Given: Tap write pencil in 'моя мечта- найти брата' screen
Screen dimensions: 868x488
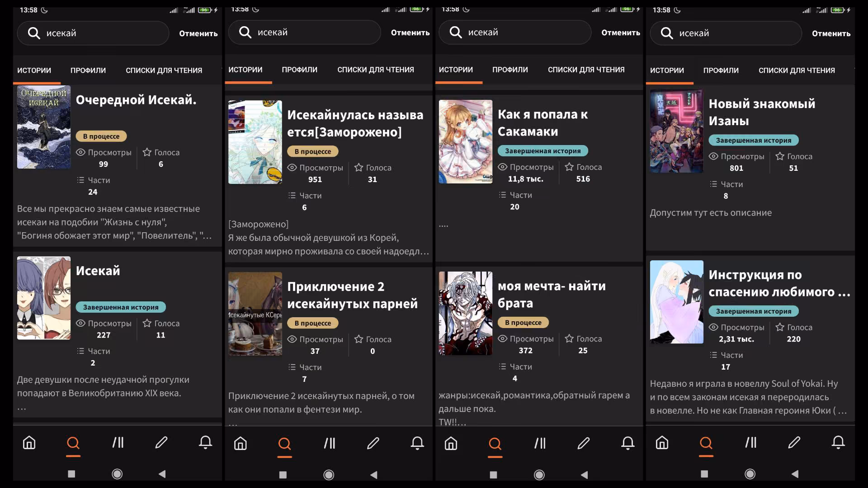Looking at the screenshot, I should [584, 443].
